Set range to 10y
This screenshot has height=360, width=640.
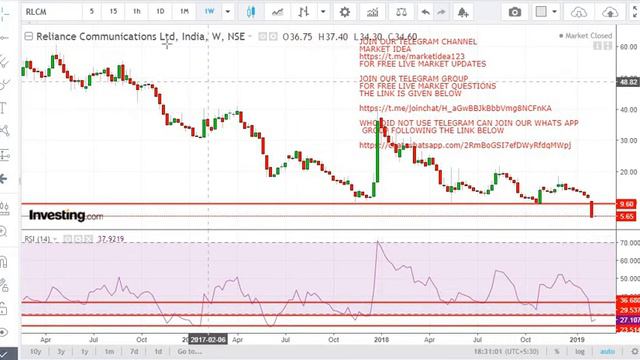click(x=36, y=351)
